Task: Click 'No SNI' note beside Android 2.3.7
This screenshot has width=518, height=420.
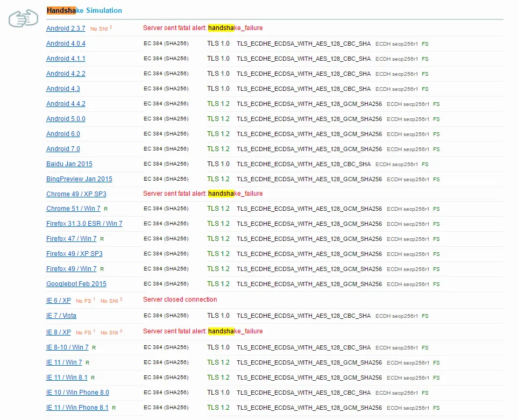Action: 101,29
